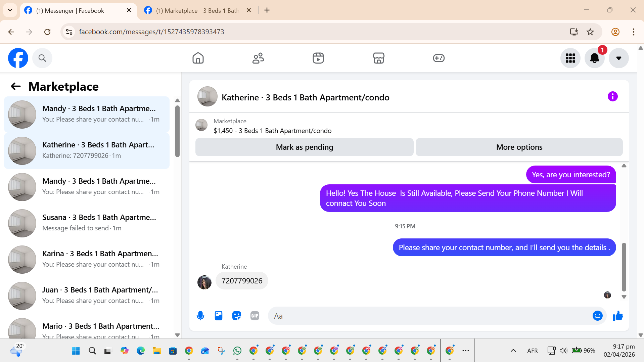644x362 pixels.
Task: Open volume control in system tray
Action: click(563, 351)
